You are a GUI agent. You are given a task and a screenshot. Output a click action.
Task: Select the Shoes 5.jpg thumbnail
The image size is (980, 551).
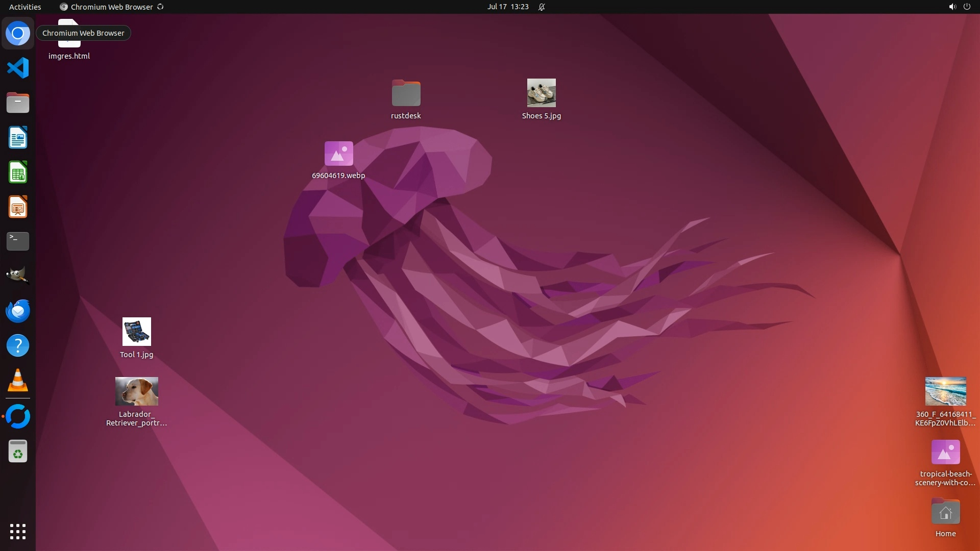(x=541, y=93)
